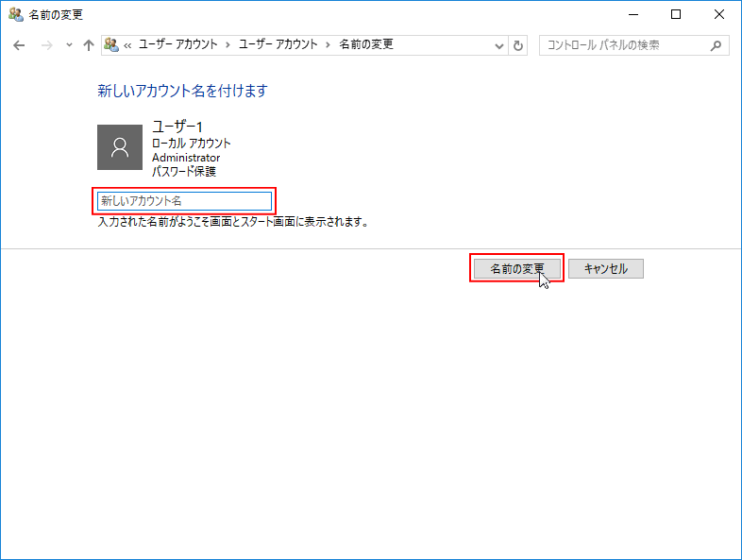Go up one level with up arrow

(x=89, y=45)
